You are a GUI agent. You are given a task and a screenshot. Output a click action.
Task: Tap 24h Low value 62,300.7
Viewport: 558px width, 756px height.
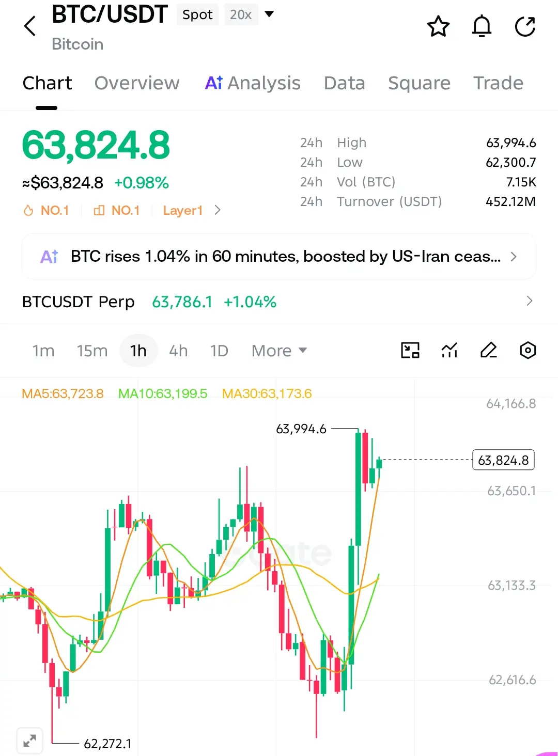pyautogui.click(x=511, y=162)
